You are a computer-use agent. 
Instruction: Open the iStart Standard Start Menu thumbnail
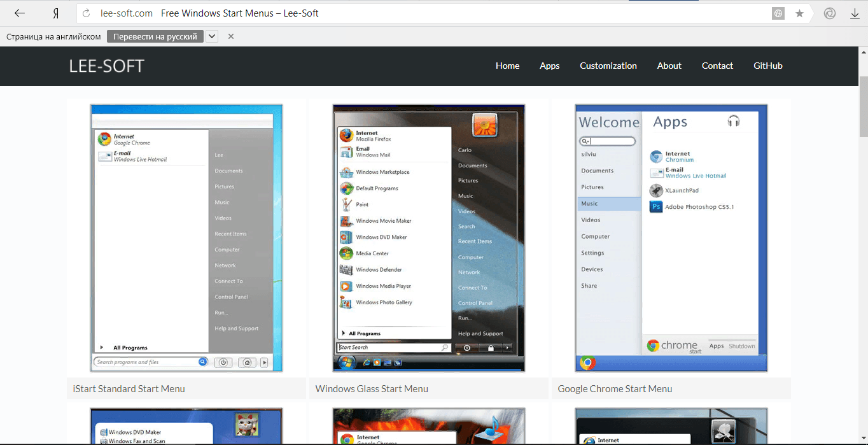[x=186, y=238]
